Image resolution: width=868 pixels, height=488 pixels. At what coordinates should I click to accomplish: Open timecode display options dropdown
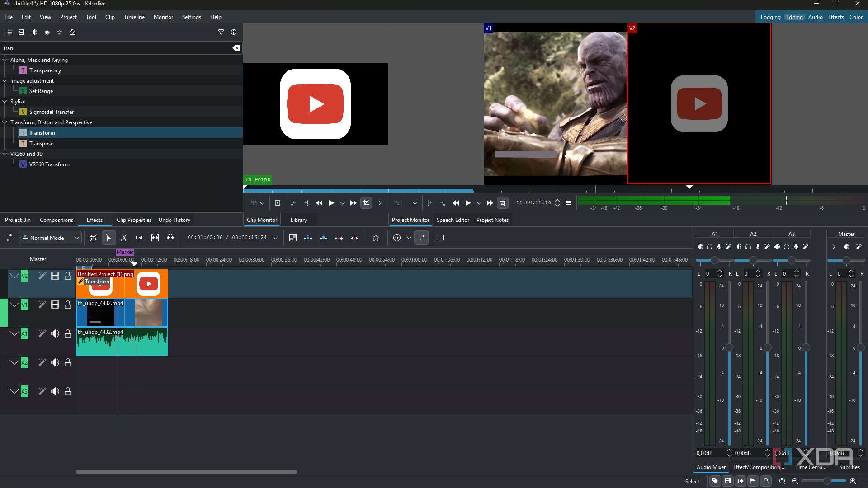click(x=275, y=238)
